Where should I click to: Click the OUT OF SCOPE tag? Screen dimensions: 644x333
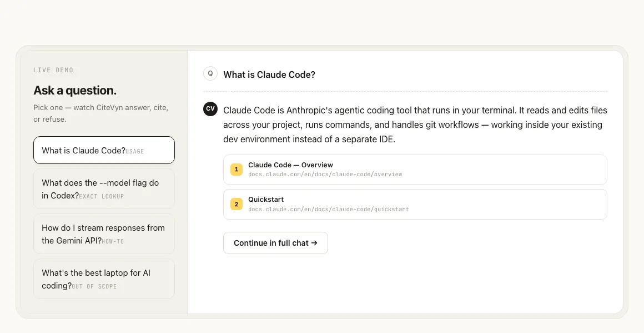coord(94,286)
